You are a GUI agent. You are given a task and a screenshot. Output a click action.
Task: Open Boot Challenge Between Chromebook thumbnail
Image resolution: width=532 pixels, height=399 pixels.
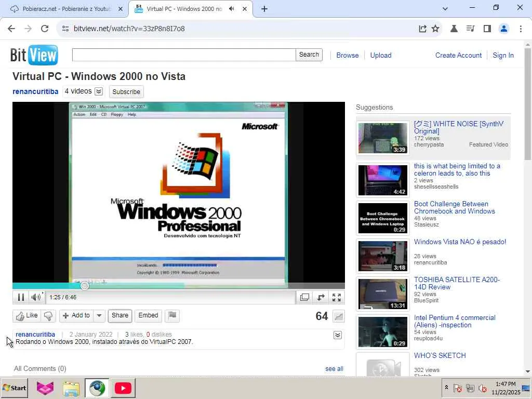(383, 218)
